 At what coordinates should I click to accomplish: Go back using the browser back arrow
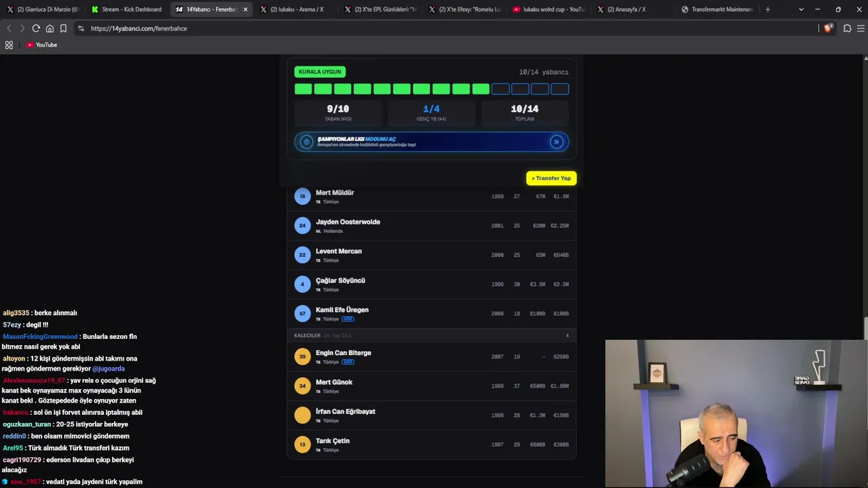9,28
